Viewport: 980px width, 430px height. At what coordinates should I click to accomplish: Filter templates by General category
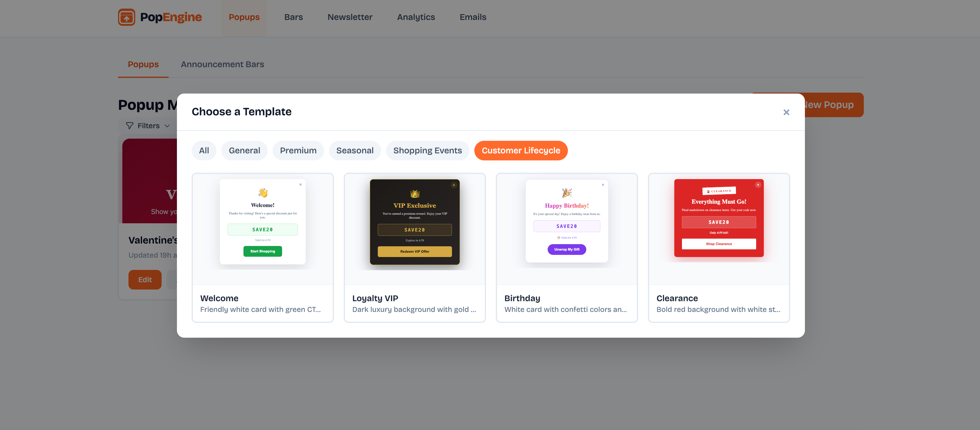tap(244, 151)
